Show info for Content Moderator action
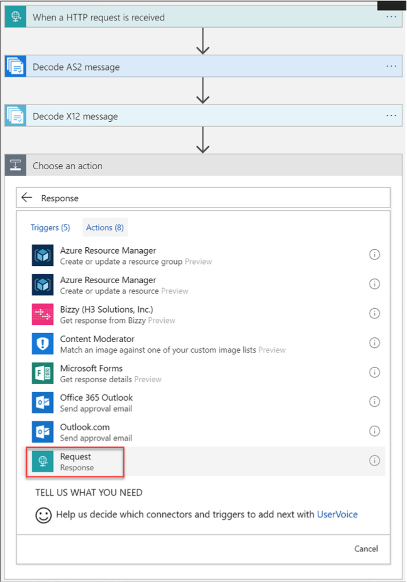 (x=374, y=343)
